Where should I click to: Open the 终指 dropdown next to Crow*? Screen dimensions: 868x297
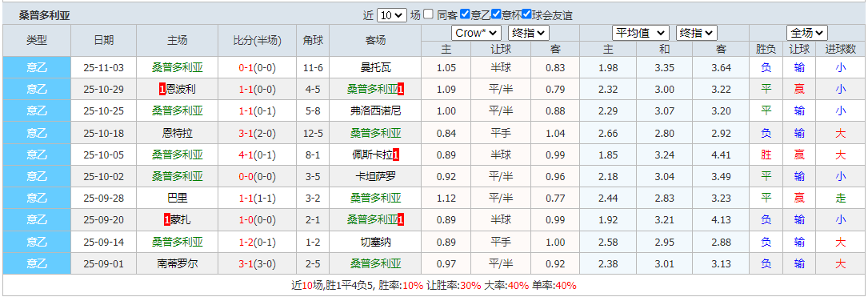[x=529, y=34]
